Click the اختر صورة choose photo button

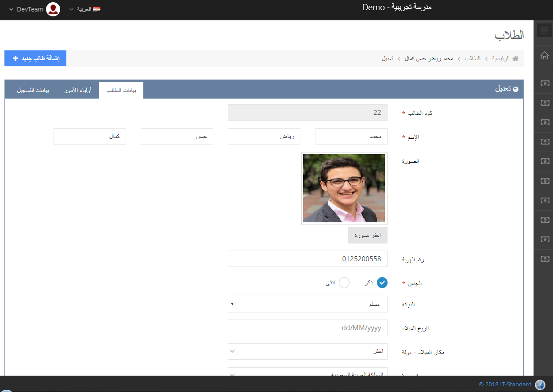368,236
